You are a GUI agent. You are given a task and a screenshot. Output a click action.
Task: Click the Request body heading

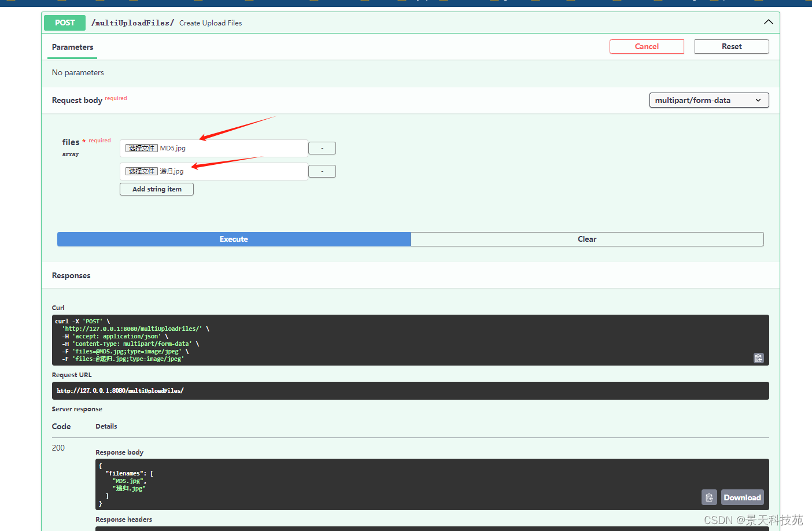coord(77,100)
